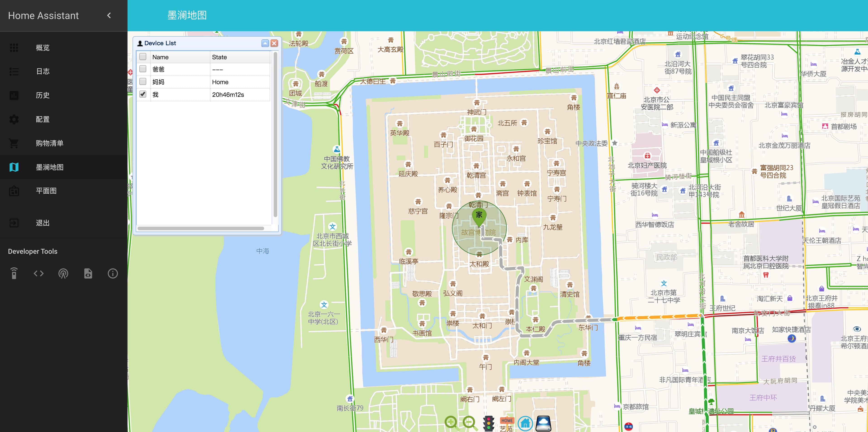Check the 妈妈 device checkbox
This screenshot has height=432, width=868.
click(x=143, y=82)
